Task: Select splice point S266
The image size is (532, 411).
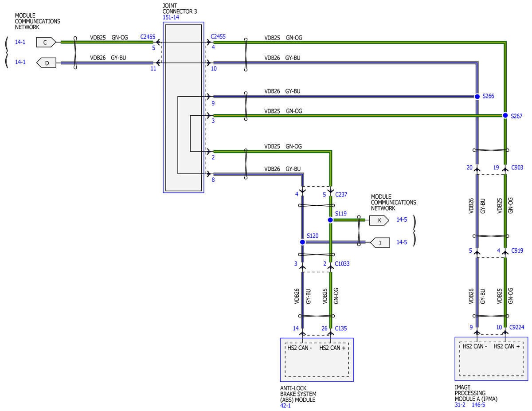Action: coord(477,96)
